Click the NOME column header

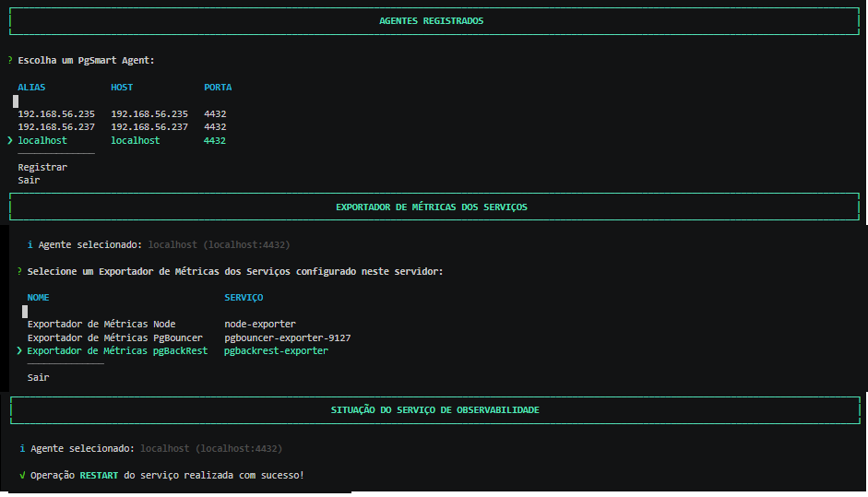click(38, 298)
